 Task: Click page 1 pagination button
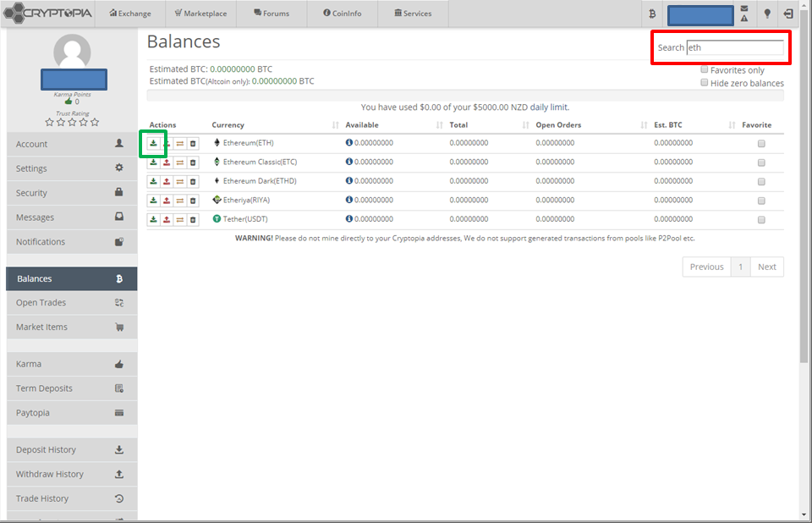tap(741, 267)
